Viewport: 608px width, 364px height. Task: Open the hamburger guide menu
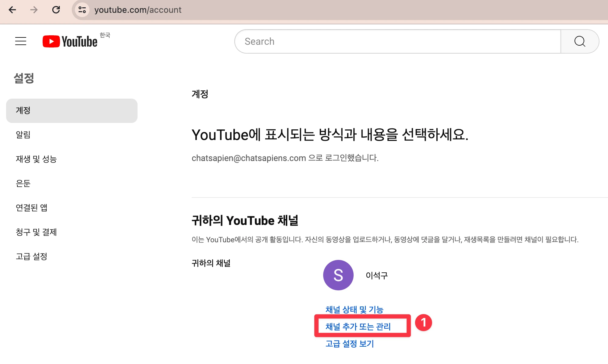coord(21,41)
